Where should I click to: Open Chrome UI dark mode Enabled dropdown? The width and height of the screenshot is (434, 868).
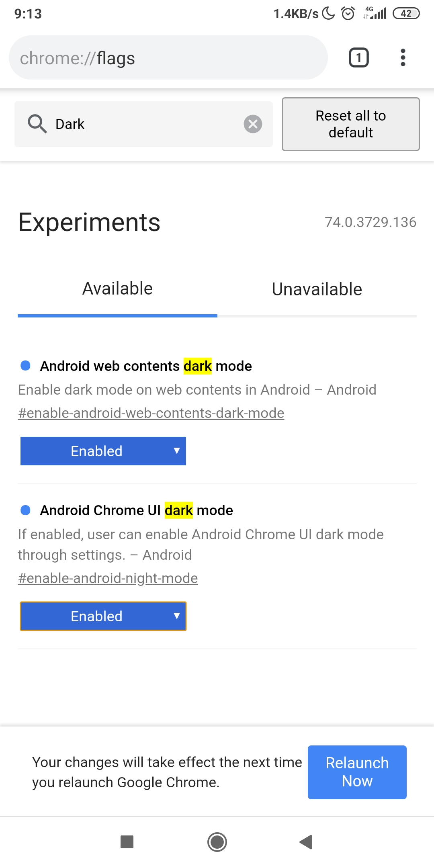(x=103, y=616)
